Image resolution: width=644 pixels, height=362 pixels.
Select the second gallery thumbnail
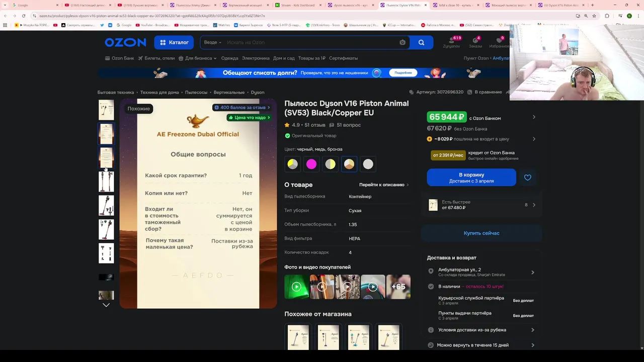[x=106, y=134]
